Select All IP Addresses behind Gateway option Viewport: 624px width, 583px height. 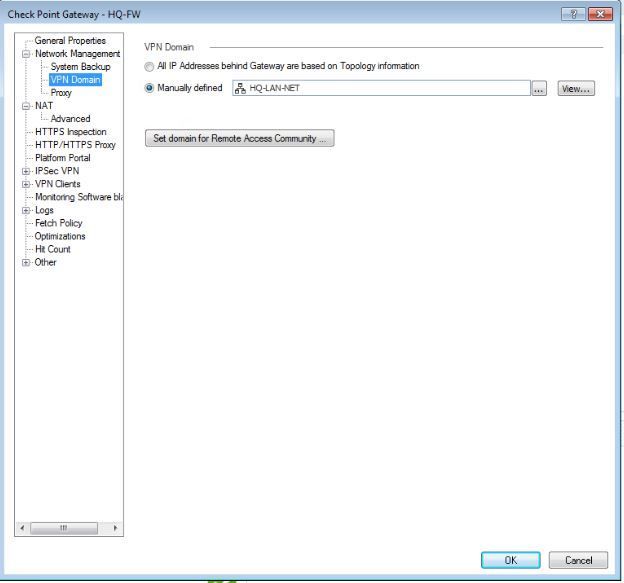(150, 66)
